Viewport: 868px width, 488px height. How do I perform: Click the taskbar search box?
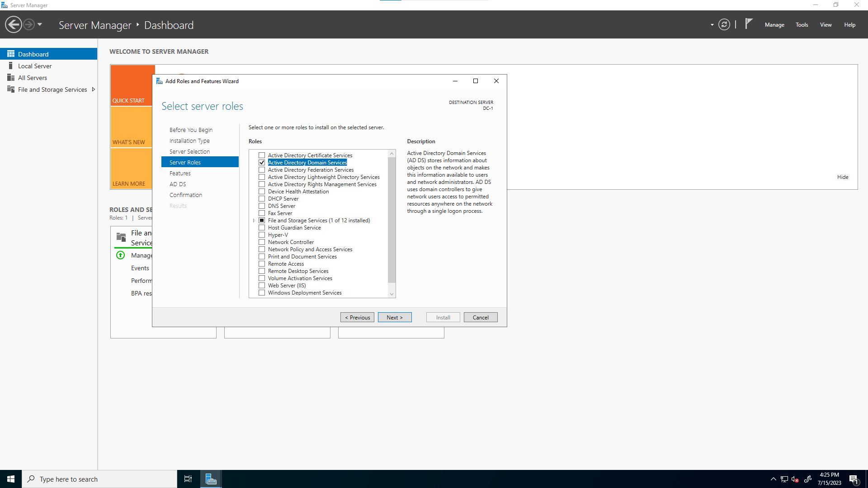click(99, 479)
